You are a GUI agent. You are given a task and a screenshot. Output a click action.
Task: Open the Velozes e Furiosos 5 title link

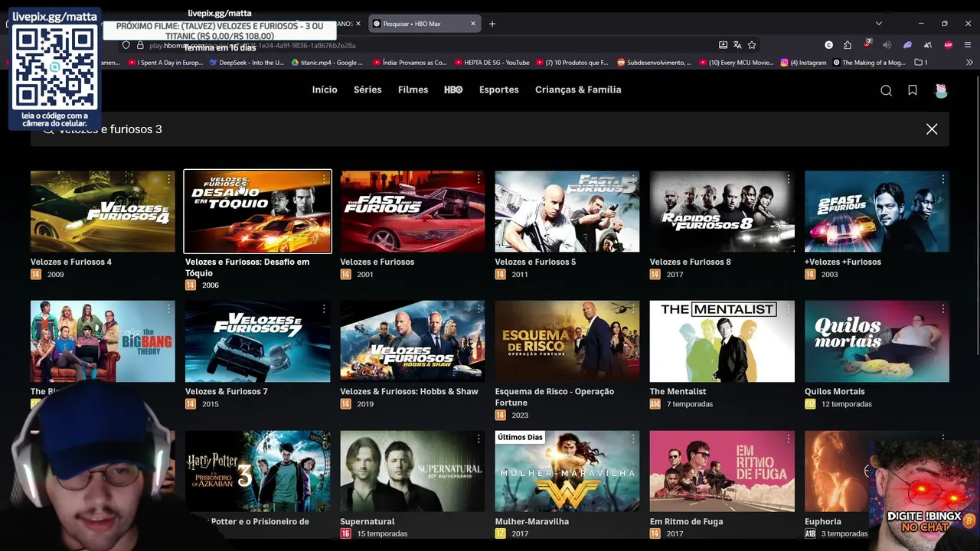click(535, 262)
